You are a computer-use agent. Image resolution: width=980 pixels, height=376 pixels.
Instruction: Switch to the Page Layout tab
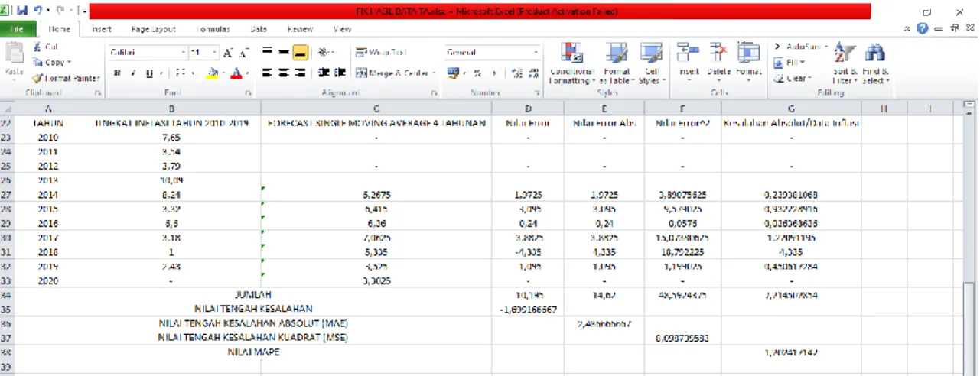point(153,29)
